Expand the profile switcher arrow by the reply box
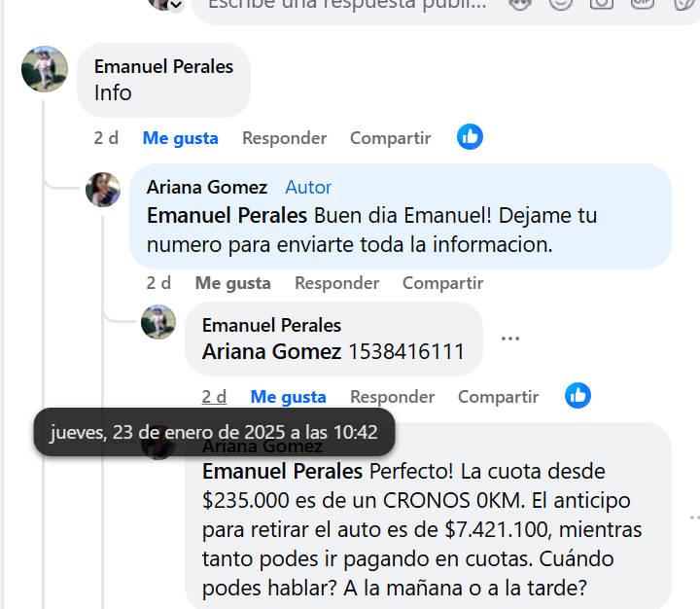700x609 pixels. point(176,6)
